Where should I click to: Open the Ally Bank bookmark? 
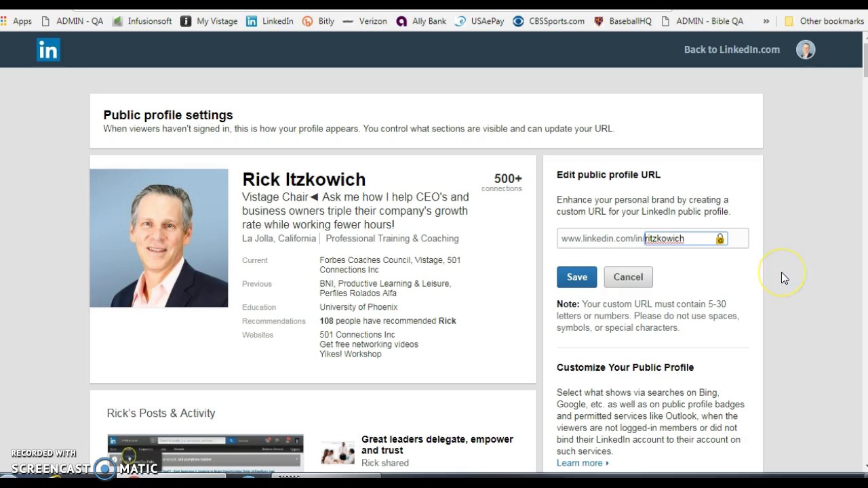click(x=420, y=21)
